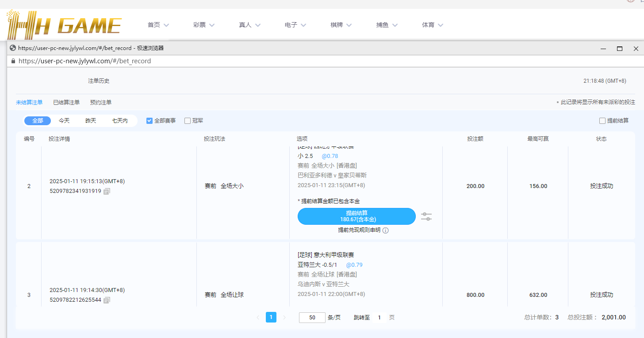Screen dimensions: 644x338
Task: Switch to the 已结算注单 tab
Action: 66,103
